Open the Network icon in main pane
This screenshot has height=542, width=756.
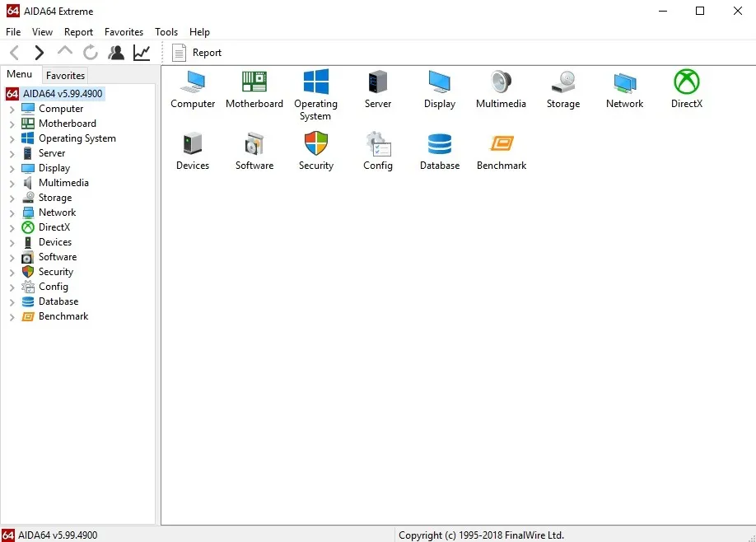[x=625, y=82]
